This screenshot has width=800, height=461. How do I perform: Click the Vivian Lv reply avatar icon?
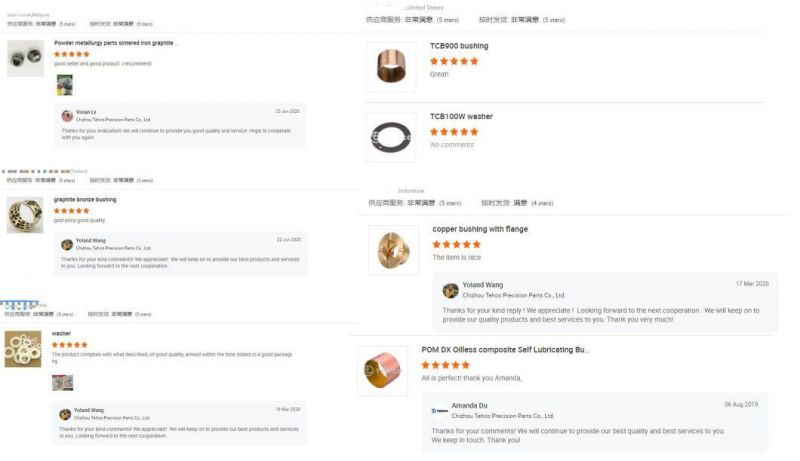coord(67,116)
